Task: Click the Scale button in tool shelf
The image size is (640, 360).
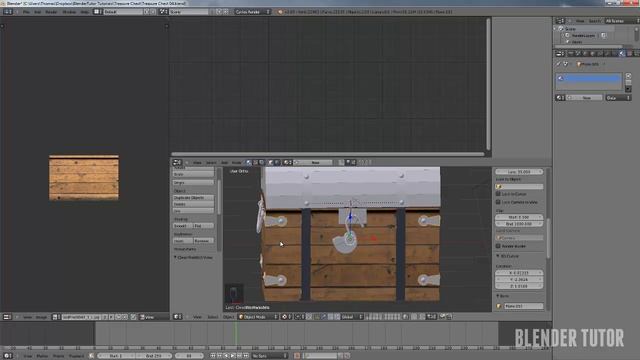Action: (193, 174)
